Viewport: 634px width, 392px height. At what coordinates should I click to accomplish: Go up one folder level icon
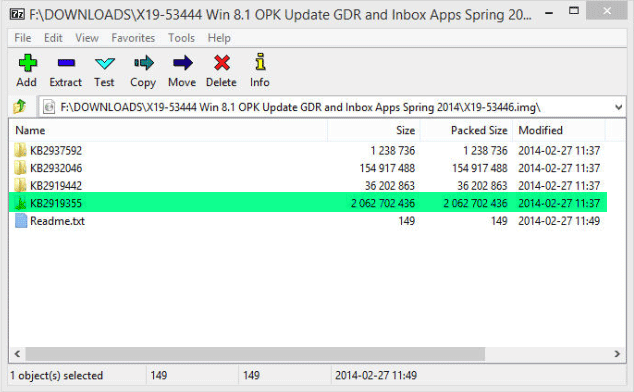click(x=19, y=107)
